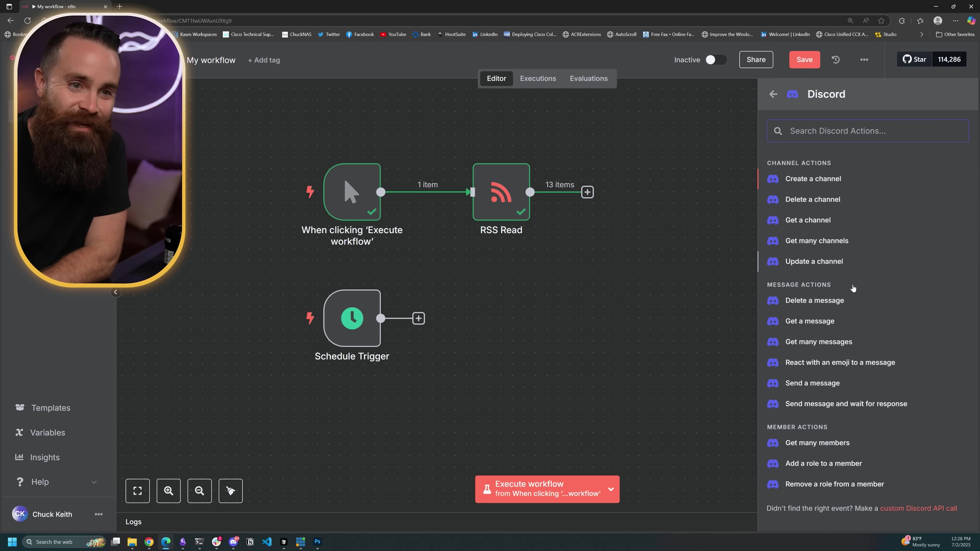
Task: Toggle the workflow Inactive switch
Action: [x=716, y=60]
